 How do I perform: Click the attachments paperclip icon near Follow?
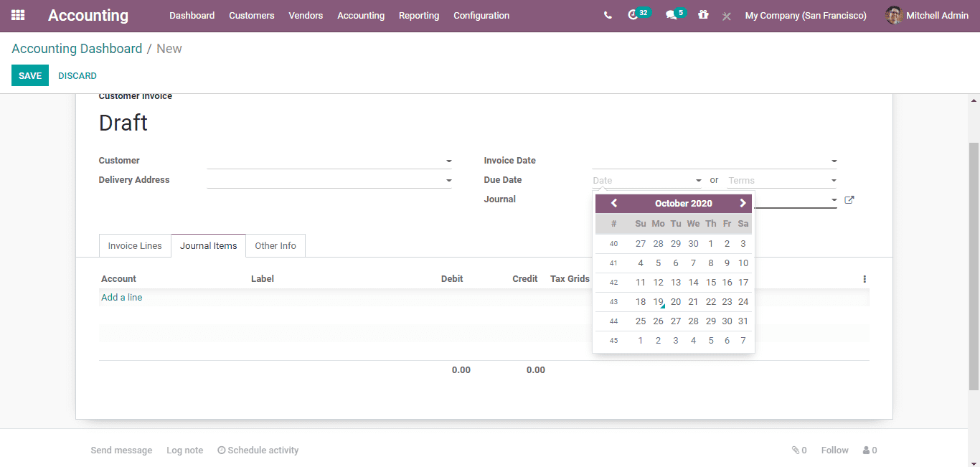pyautogui.click(x=796, y=450)
